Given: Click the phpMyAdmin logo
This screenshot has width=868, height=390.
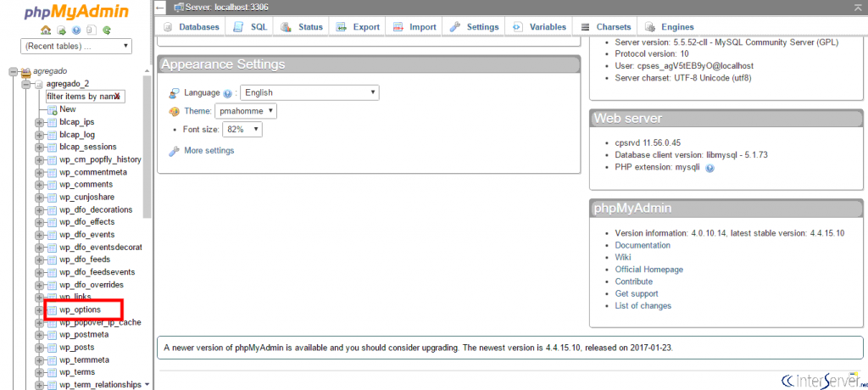Looking at the screenshot, I should coord(76,12).
